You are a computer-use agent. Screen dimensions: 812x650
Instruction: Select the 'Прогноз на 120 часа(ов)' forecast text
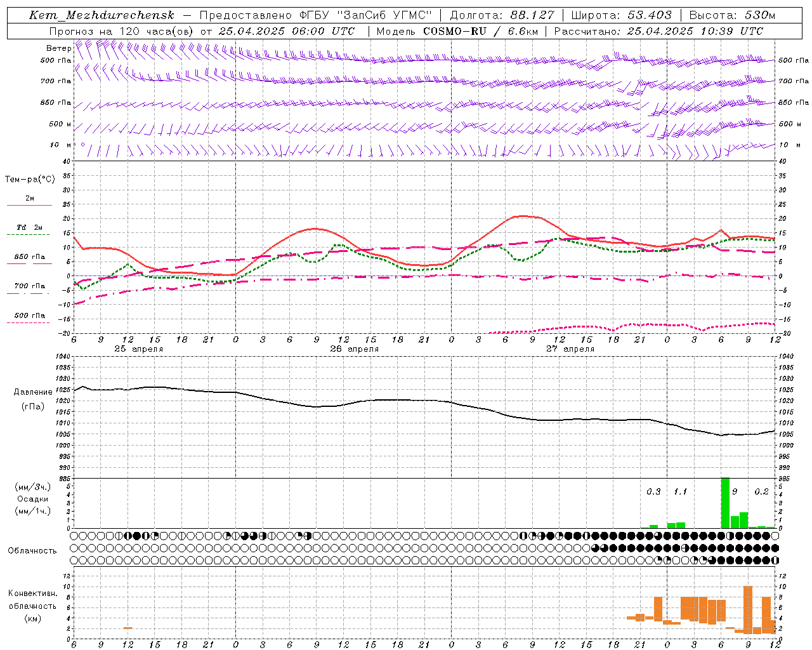(122, 31)
